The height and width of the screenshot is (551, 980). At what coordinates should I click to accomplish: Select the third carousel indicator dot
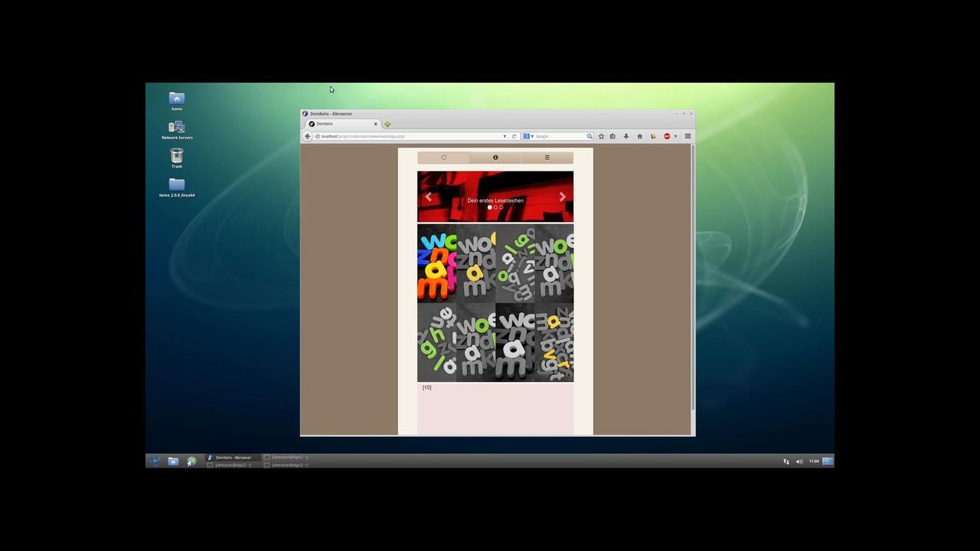[501, 207]
